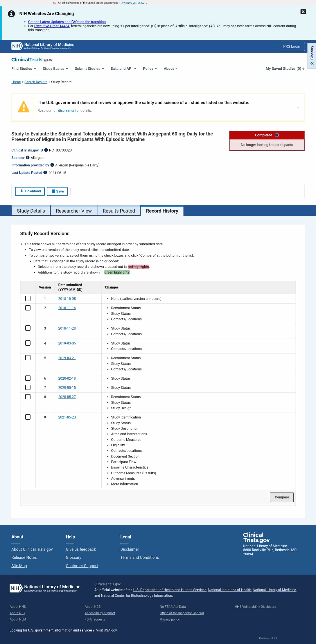This screenshot has width=316, height=644.
Task: Click info icon beside Sponsor label
Action: point(28,157)
